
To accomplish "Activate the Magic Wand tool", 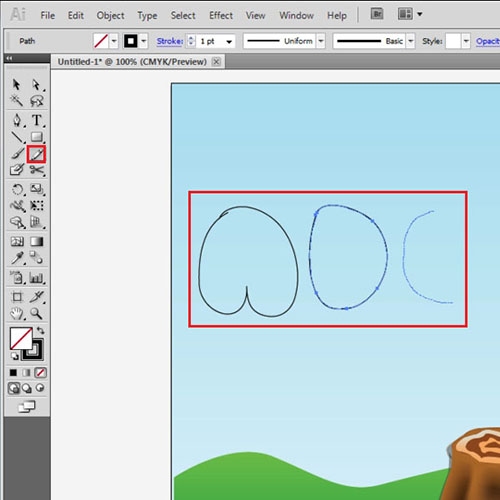I will pos(16,100).
